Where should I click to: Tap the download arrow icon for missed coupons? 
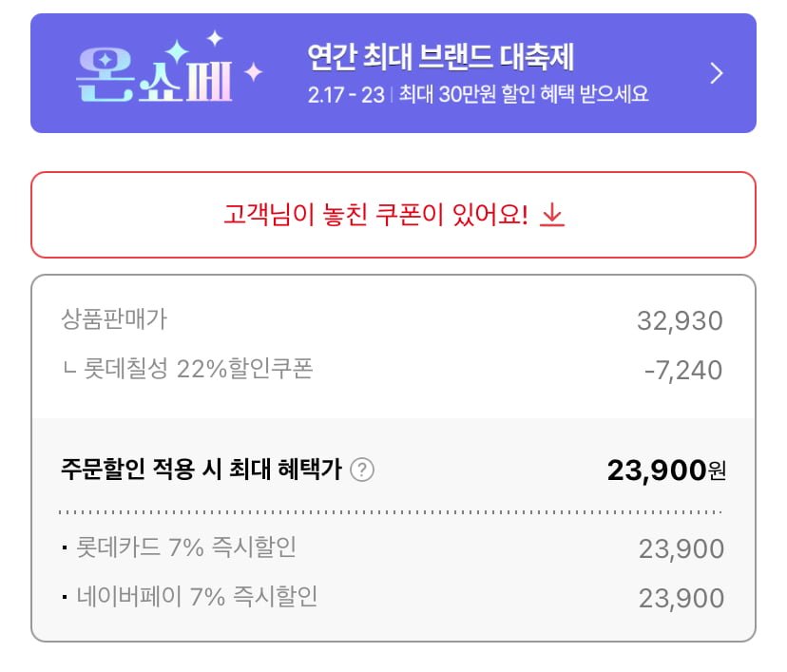pos(552,216)
